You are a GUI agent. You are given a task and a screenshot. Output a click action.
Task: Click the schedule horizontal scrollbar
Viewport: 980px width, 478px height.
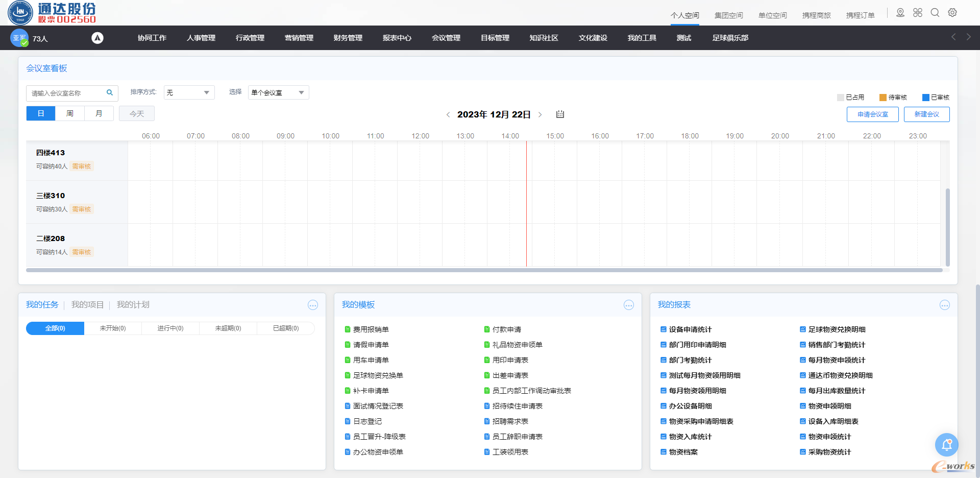point(484,270)
